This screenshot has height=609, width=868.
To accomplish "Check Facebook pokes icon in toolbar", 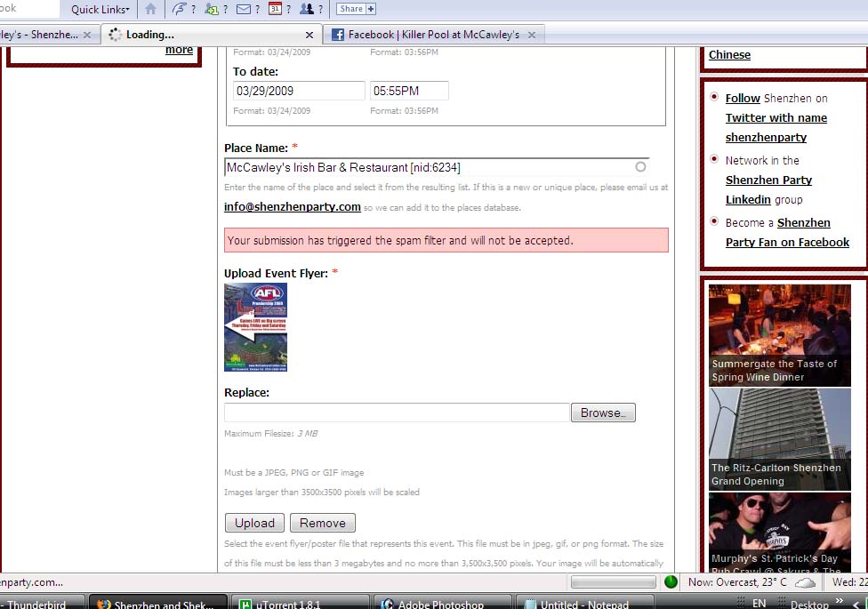I will pos(180,9).
